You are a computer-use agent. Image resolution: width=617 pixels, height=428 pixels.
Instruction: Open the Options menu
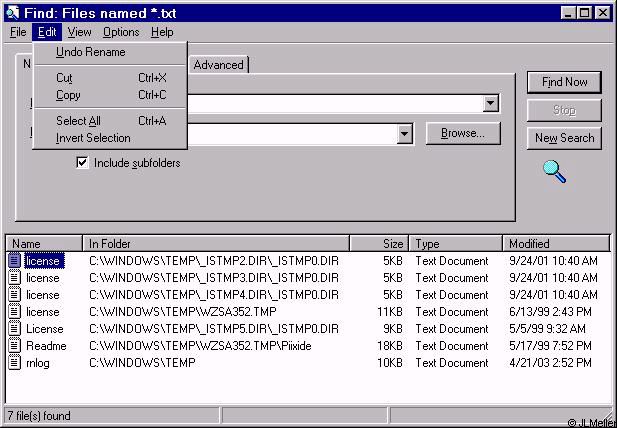(121, 32)
